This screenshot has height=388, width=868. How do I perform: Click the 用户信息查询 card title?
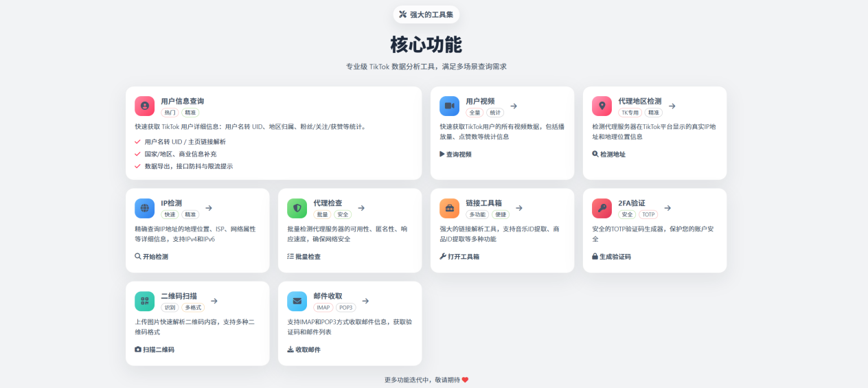click(182, 101)
